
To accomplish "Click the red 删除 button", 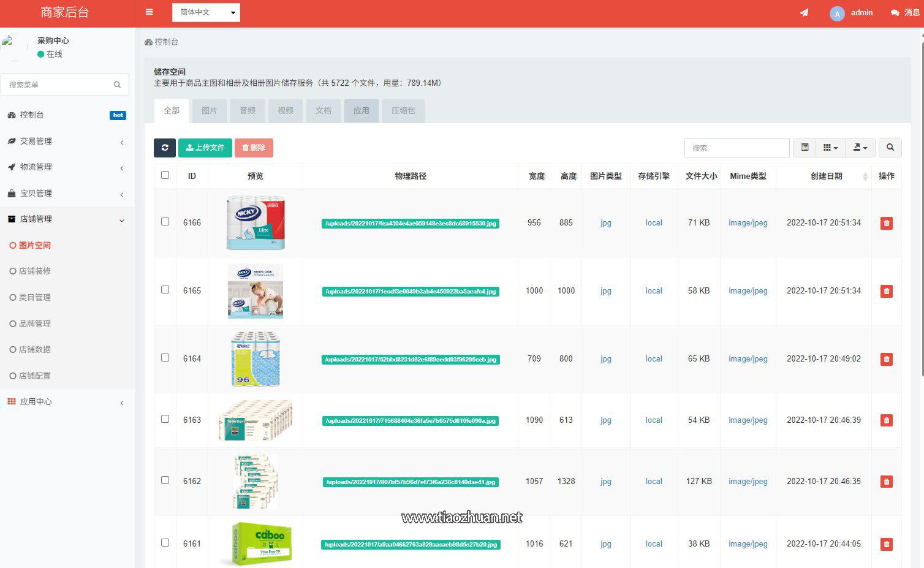I will coord(254,148).
